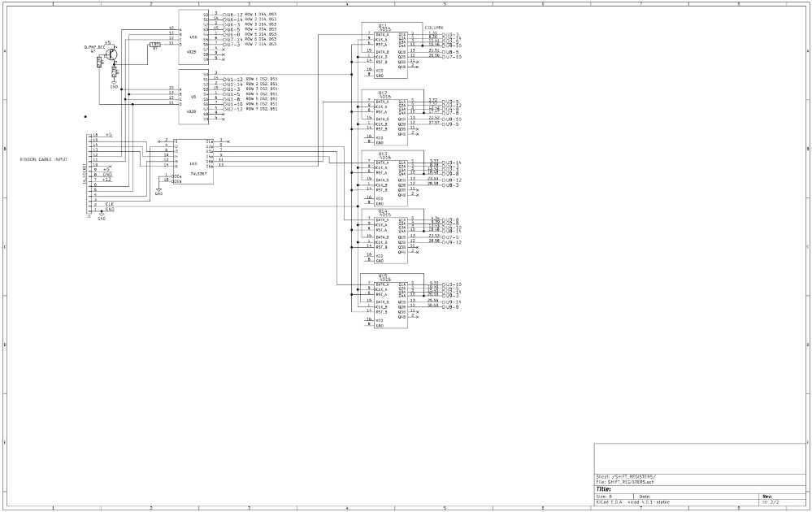
Task: Click the "U8-3" output label
Action: (x=452, y=184)
